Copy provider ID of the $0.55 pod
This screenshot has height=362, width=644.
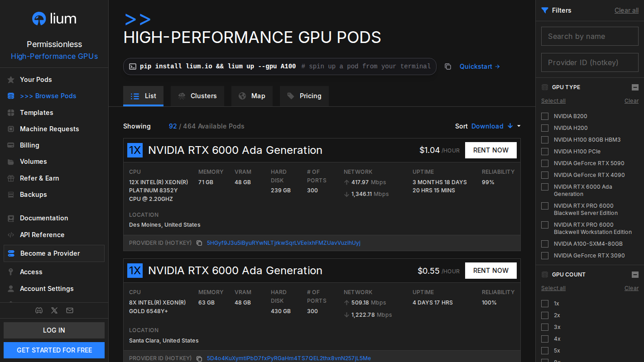click(199, 358)
